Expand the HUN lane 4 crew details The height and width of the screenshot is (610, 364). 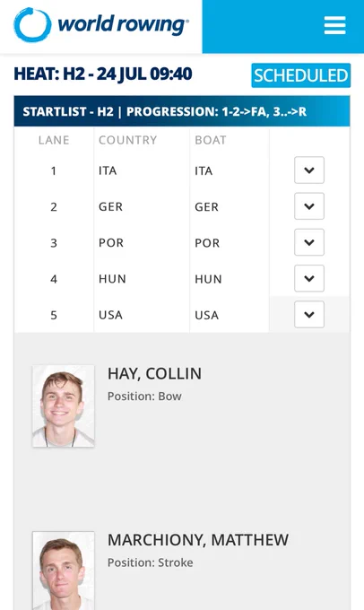click(309, 279)
